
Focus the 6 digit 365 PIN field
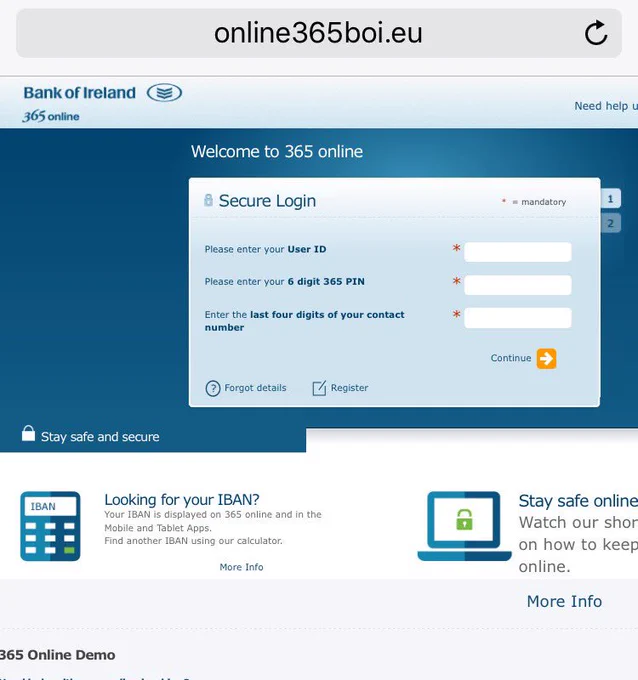coord(517,284)
